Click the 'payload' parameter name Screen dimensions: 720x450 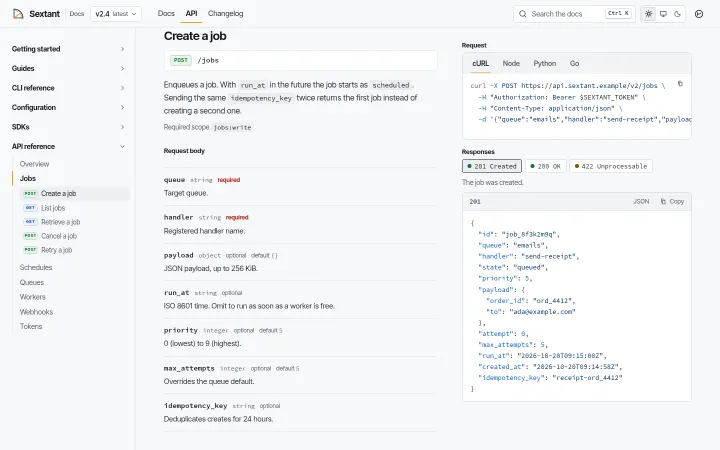point(179,255)
